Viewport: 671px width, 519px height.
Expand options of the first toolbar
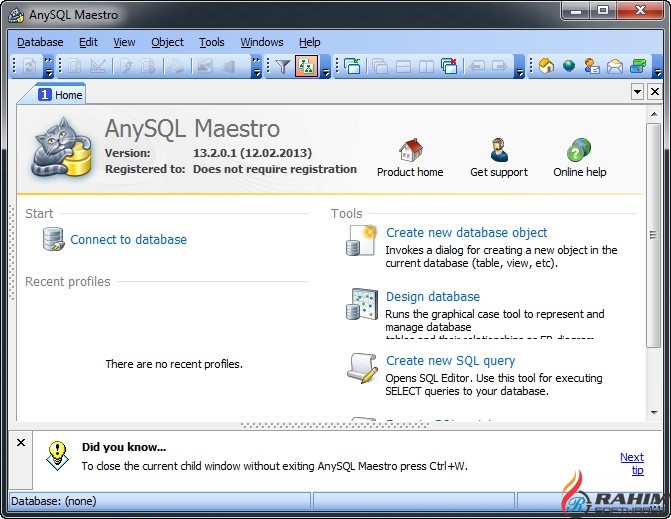[x=48, y=66]
